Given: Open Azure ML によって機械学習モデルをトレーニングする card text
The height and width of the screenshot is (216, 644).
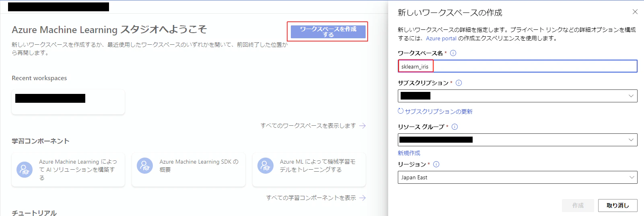Looking at the screenshot, I should (318, 166).
